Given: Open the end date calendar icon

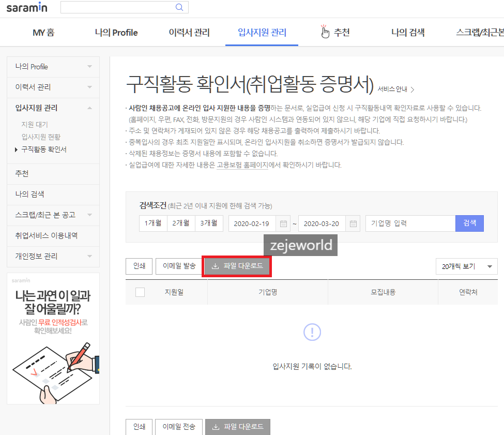Looking at the screenshot, I should (x=353, y=224).
